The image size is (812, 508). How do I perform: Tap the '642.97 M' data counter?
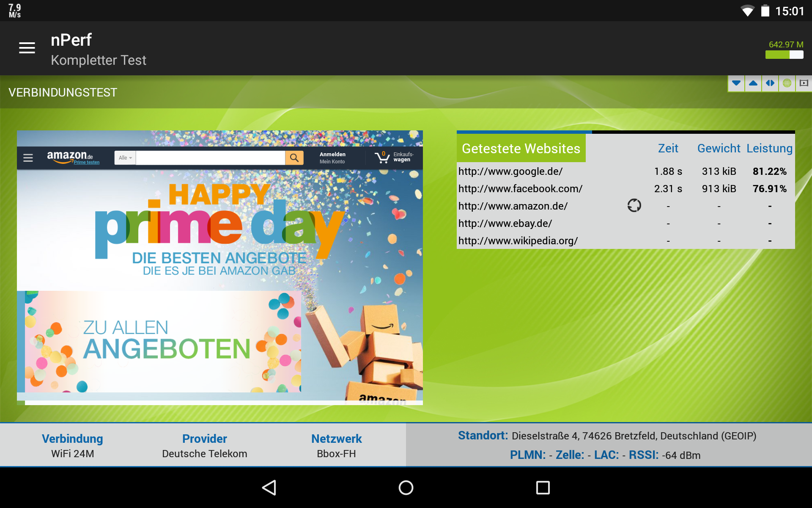click(786, 44)
